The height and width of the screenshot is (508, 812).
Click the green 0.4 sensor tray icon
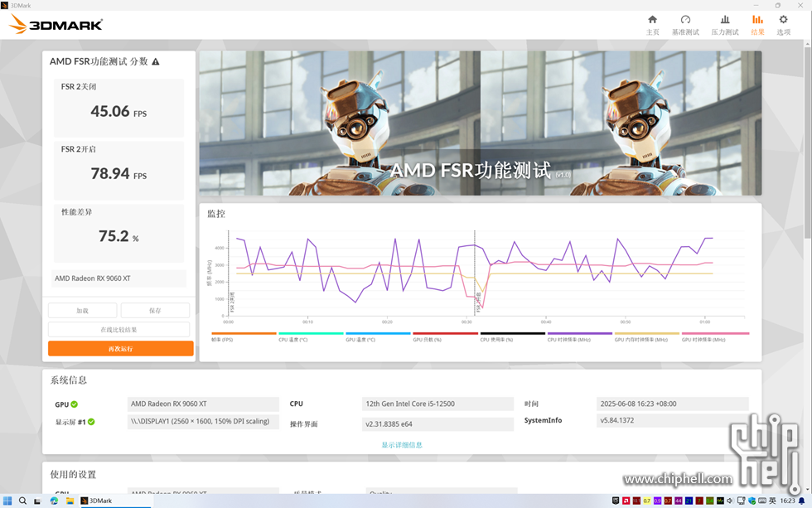[x=709, y=501]
